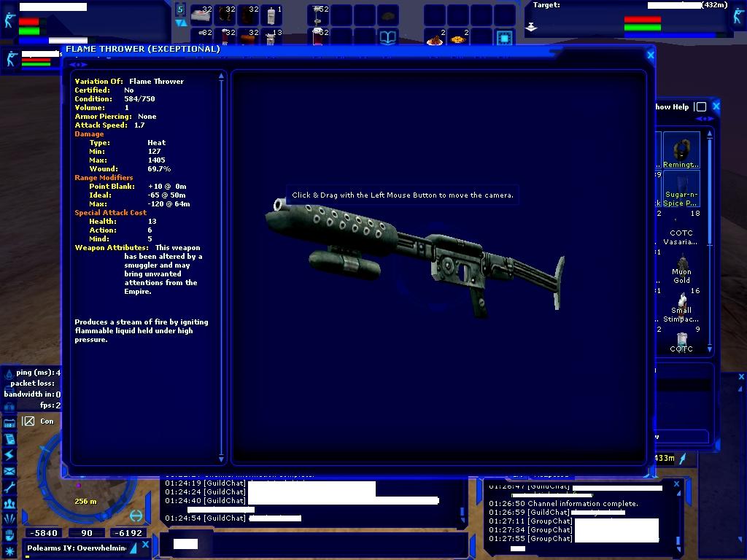The image size is (747, 560).
Task: Click the first toolbar slot with count 32
Action: 201,15
